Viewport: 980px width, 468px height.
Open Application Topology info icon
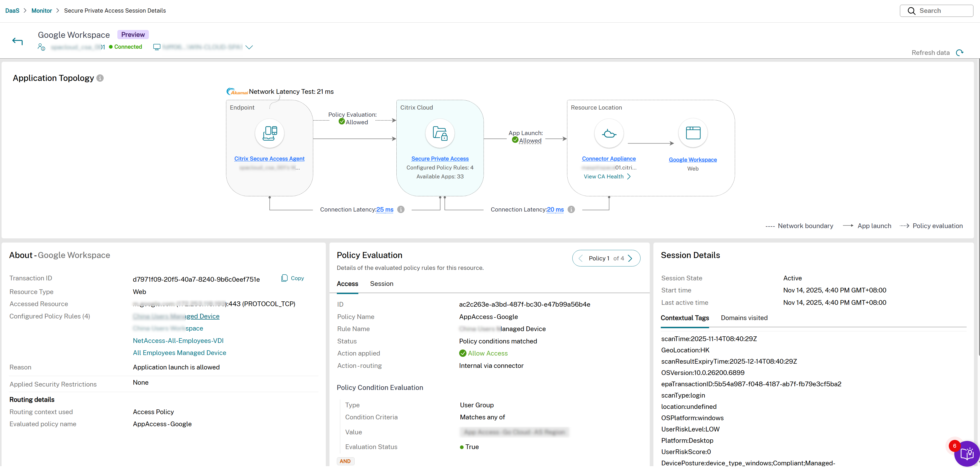(x=100, y=78)
